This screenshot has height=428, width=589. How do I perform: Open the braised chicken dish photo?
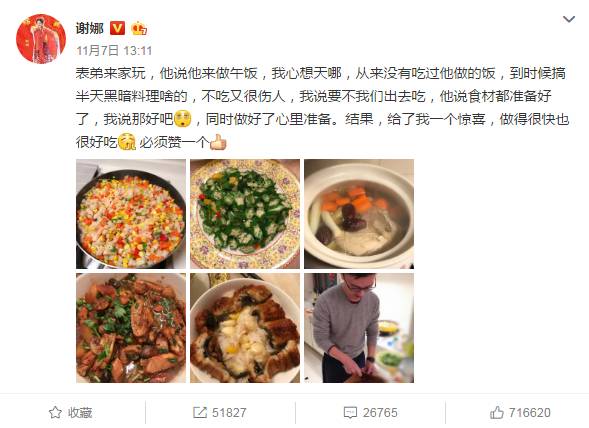coord(131,328)
